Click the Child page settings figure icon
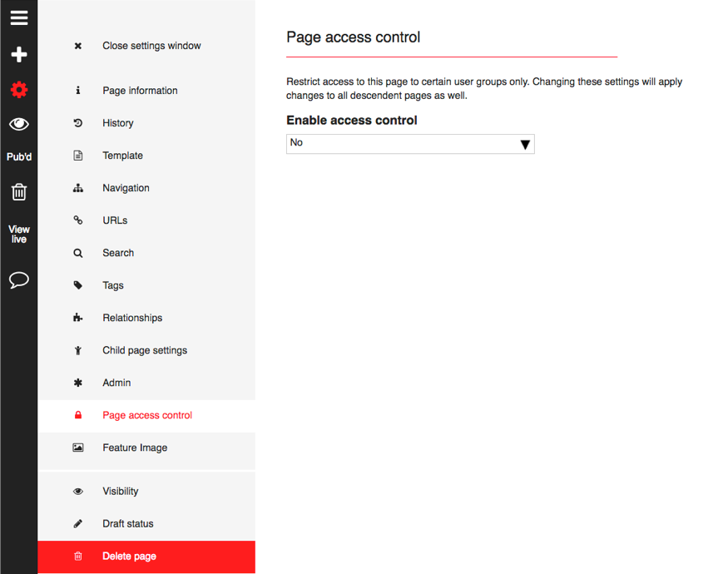This screenshot has height=574, width=728. pyautogui.click(x=78, y=350)
